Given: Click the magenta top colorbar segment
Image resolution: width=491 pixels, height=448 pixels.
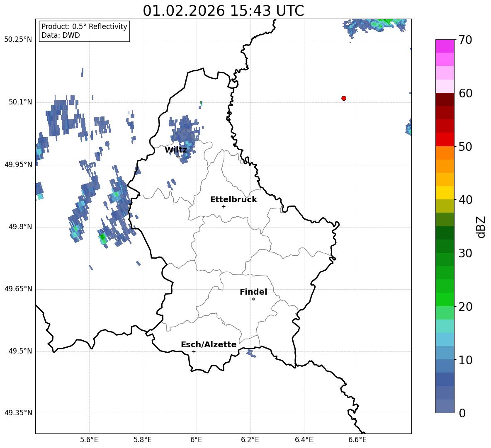Looking at the screenshot, I should coord(445,46).
